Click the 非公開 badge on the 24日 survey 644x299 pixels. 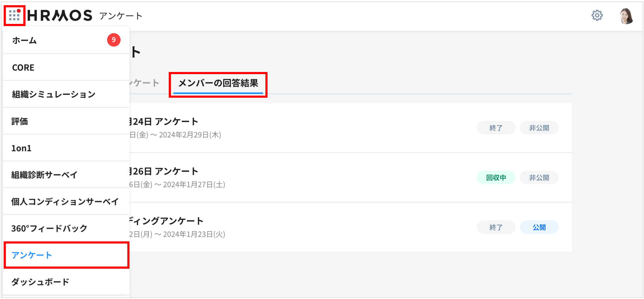(539, 127)
